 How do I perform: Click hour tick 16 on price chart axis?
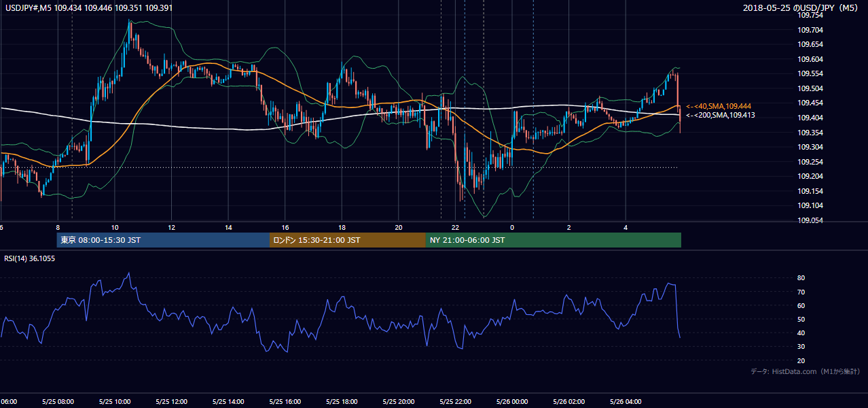pyautogui.click(x=285, y=228)
